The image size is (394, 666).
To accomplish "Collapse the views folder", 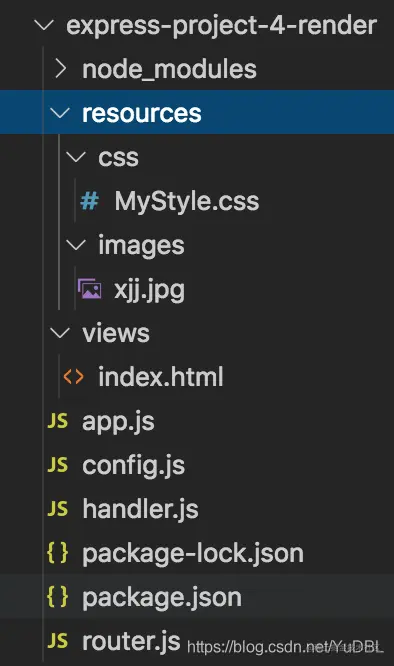I will tap(60, 333).
